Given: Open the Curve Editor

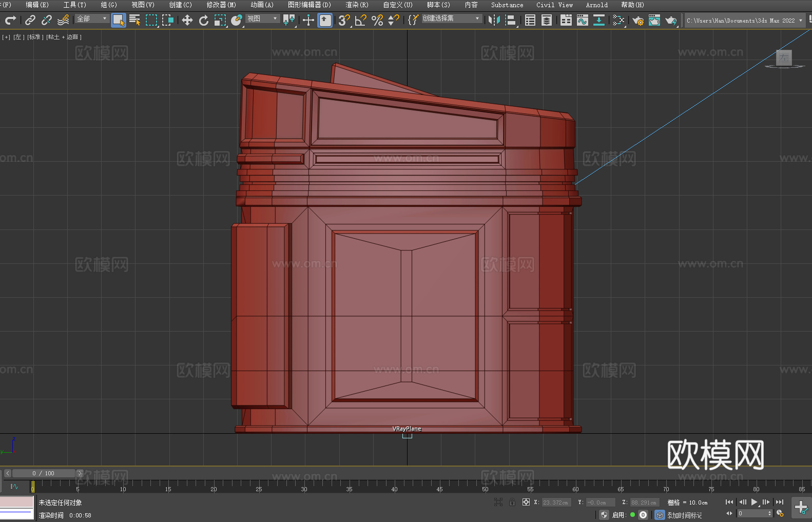Looking at the screenshot, I should [x=583, y=20].
